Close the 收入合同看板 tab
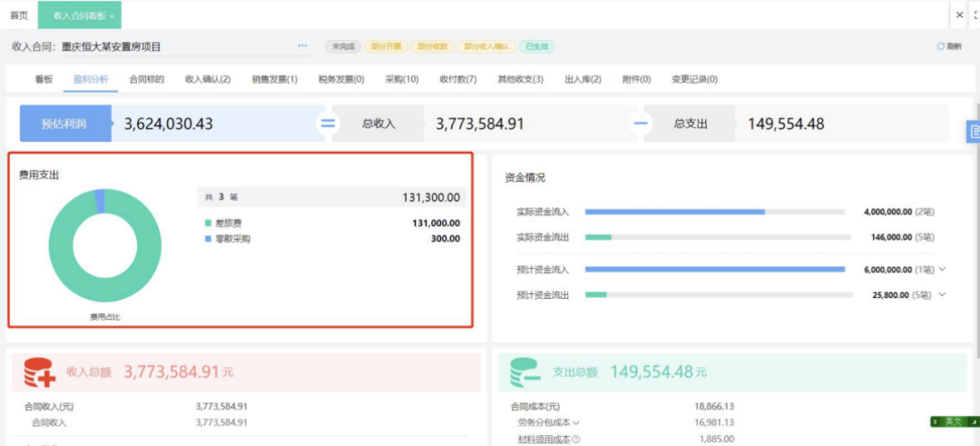Viewport: 980px width, 446px height. [x=112, y=17]
